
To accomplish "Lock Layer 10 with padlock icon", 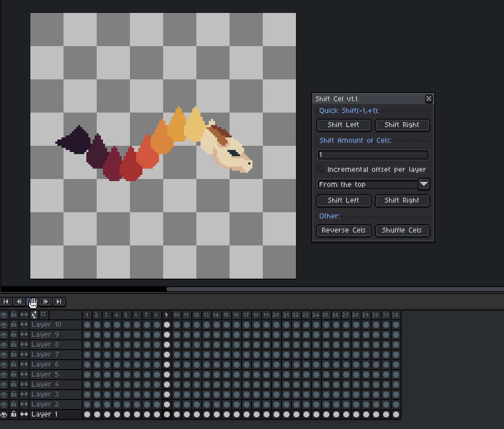I will [x=14, y=325].
